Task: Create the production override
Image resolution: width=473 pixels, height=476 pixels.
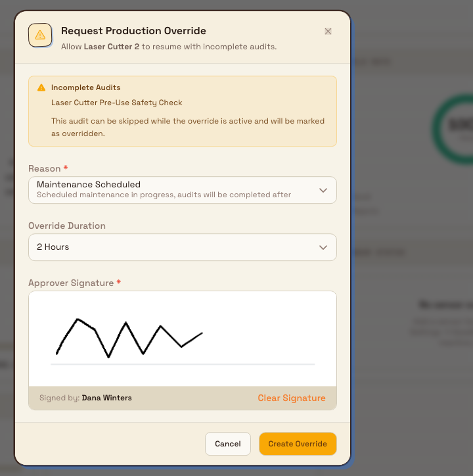Action: (298, 444)
